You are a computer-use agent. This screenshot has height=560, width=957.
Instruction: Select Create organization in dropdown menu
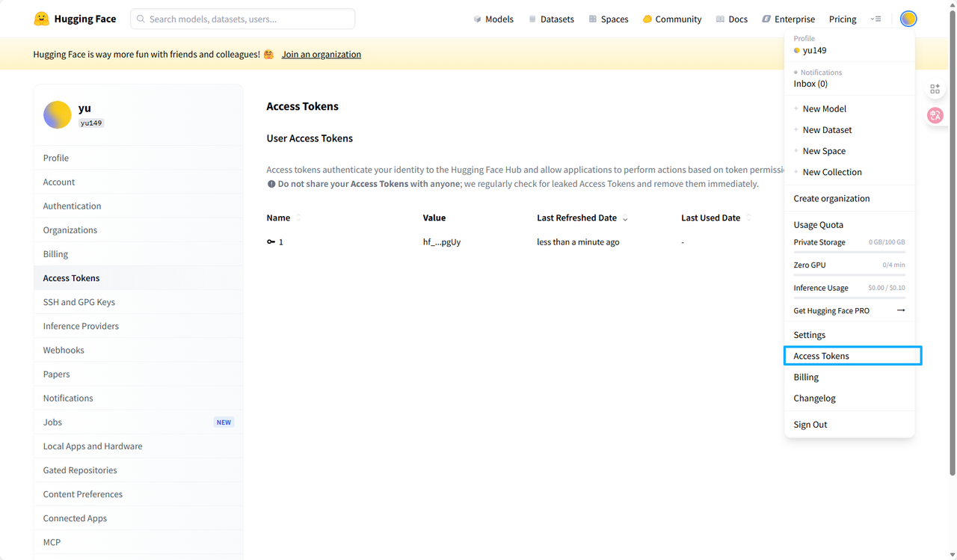[849, 198]
